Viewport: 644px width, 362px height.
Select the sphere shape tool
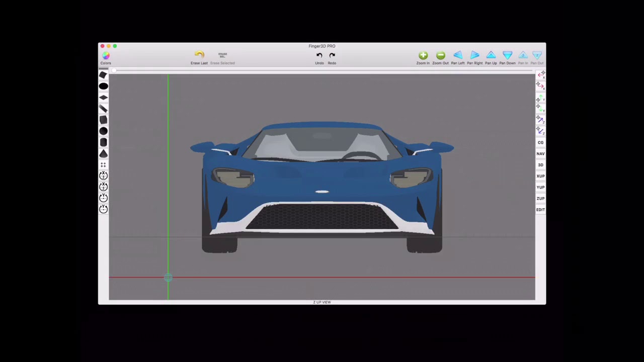(x=103, y=131)
